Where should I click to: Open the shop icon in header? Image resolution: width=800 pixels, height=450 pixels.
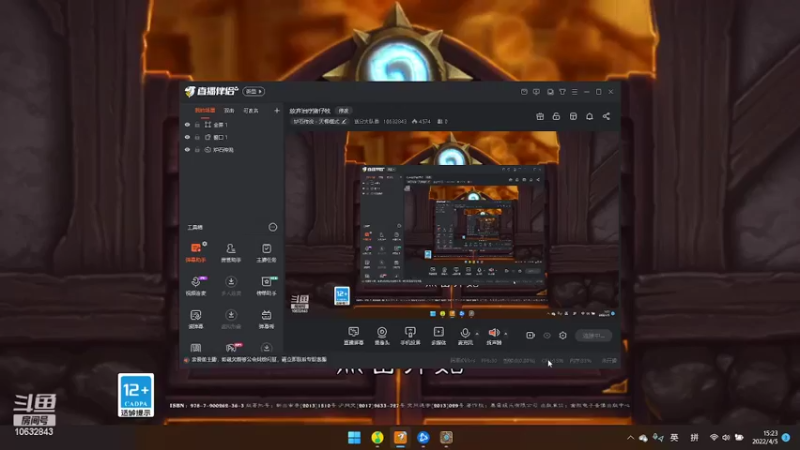(x=573, y=116)
